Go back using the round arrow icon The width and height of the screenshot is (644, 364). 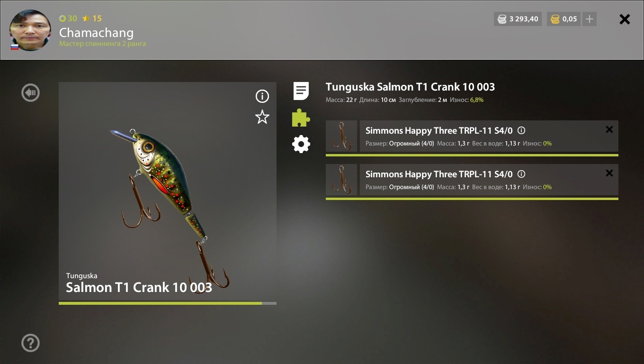click(x=30, y=92)
